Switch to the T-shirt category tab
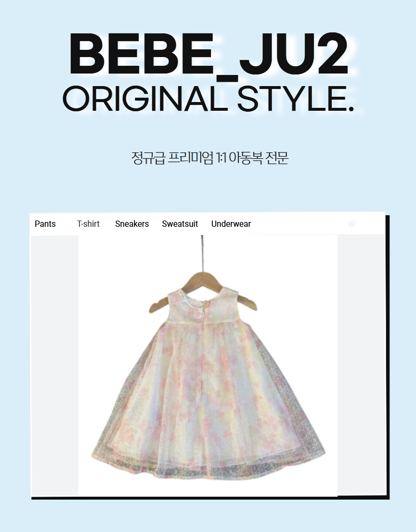This screenshot has width=416, height=532. tap(88, 224)
